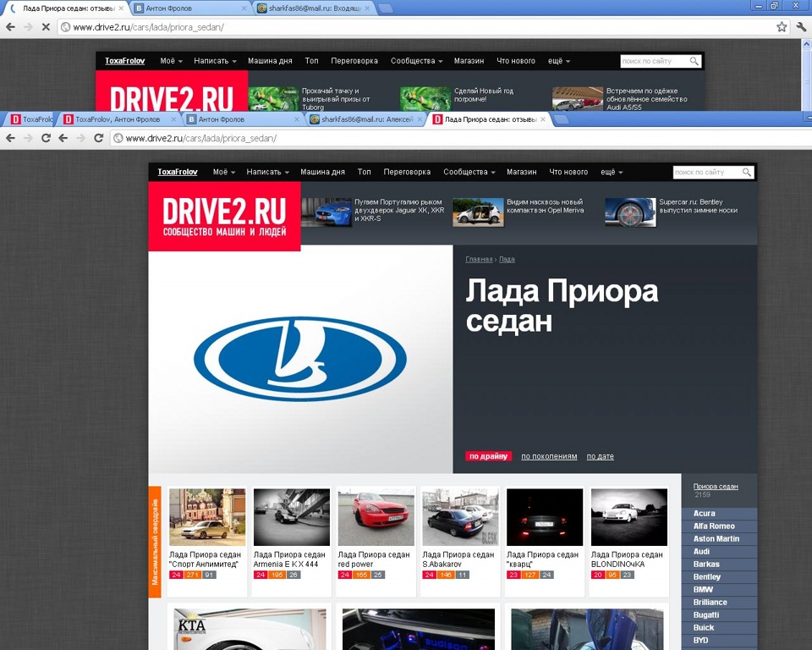This screenshot has width=812, height=650.
Task: Expand the Сообщества dropdown in the front window
Action: (x=469, y=172)
